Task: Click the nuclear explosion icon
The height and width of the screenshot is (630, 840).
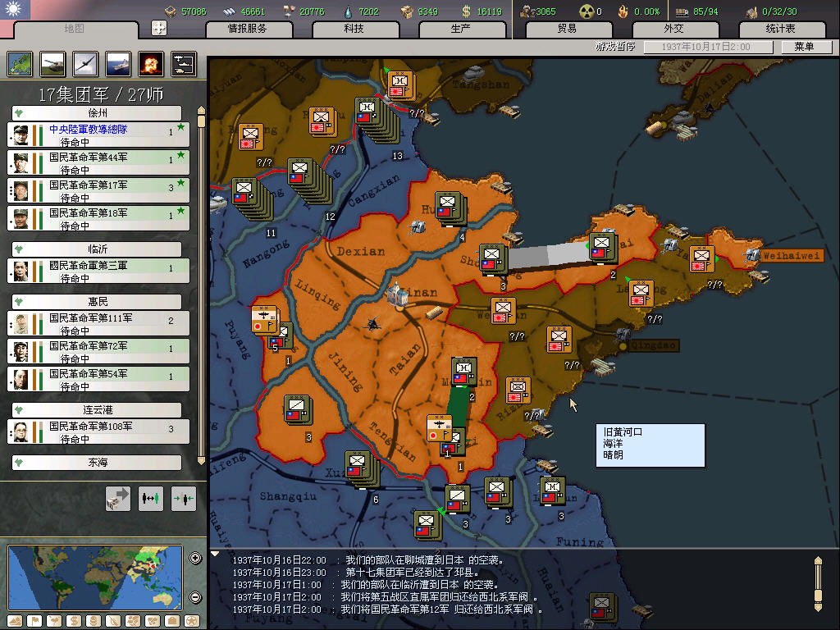Action: coord(151,64)
